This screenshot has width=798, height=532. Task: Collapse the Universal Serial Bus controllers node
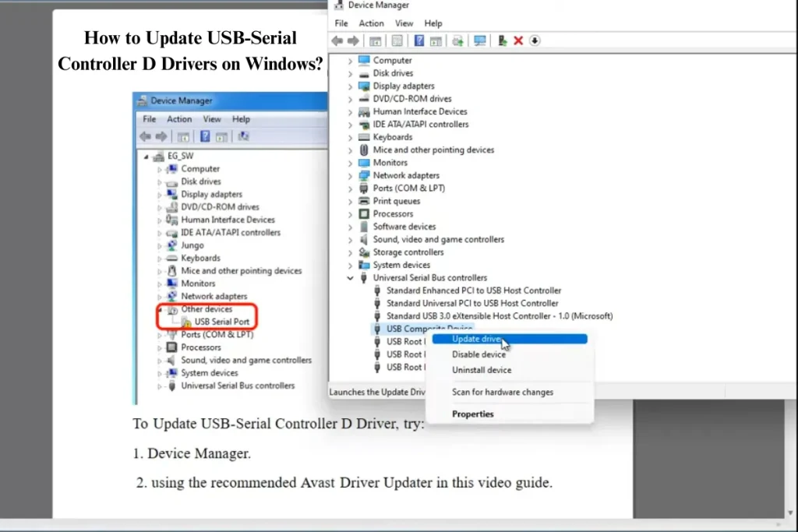coord(350,278)
